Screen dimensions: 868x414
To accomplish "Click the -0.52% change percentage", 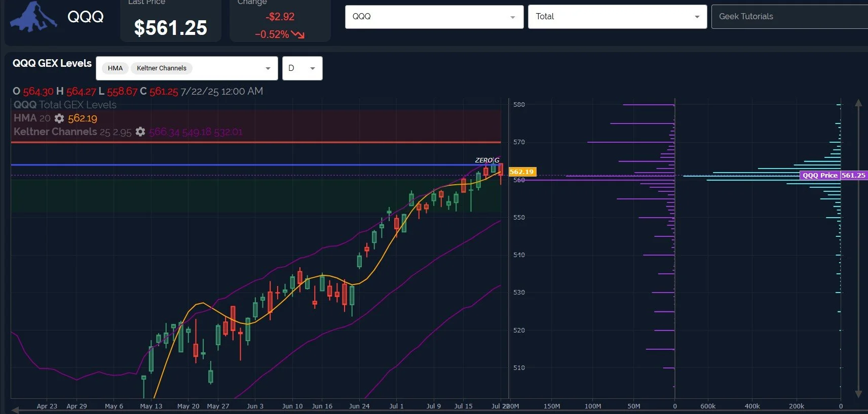I will click(x=272, y=34).
